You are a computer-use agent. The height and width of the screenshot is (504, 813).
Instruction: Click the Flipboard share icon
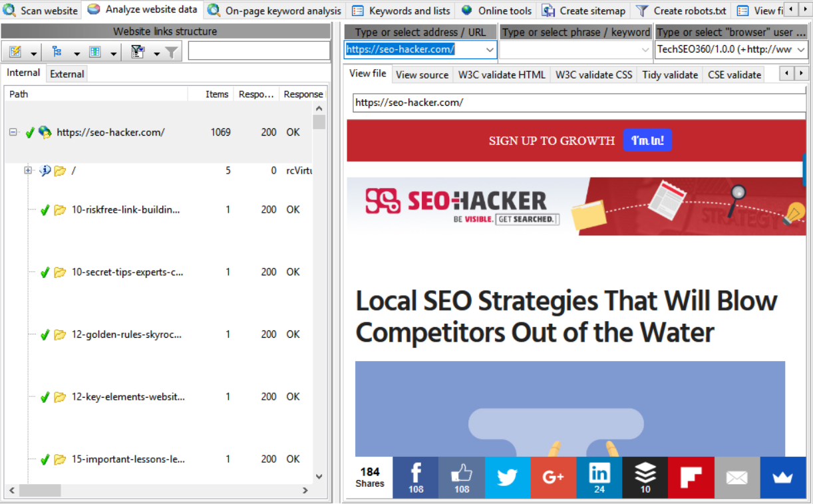coord(691,477)
